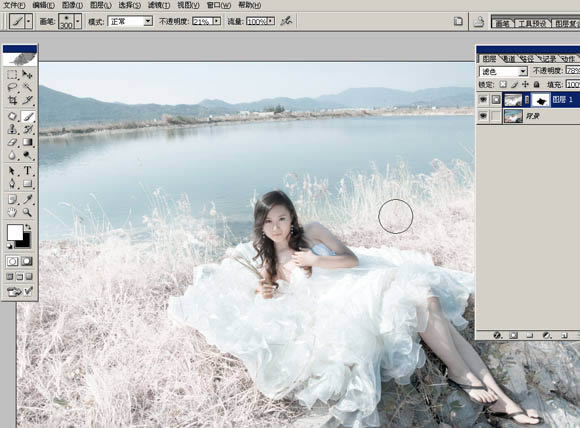Screen dimensions: 580x428
Task: Select the Zoom magnifier tool
Action: point(27,212)
